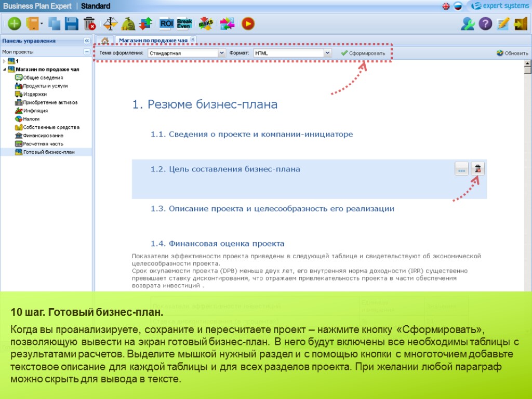This screenshot has height=399, width=532.
Task: Switch to the home tab
Action: pyautogui.click(x=105, y=41)
